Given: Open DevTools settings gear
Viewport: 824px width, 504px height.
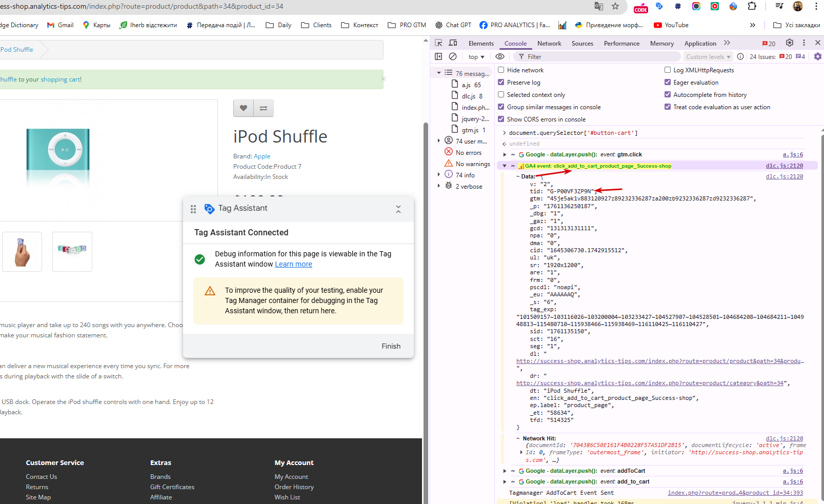Looking at the screenshot, I should click(x=790, y=43).
